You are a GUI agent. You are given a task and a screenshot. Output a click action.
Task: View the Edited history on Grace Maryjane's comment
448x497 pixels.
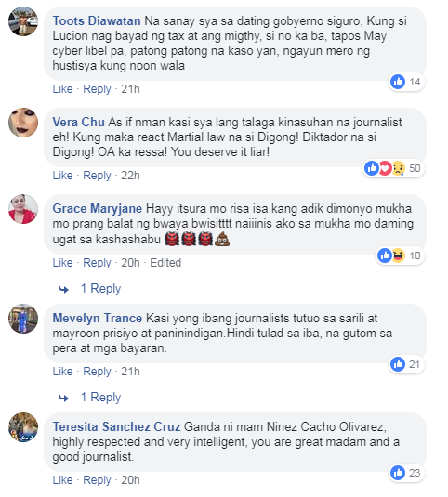(165, 263)
